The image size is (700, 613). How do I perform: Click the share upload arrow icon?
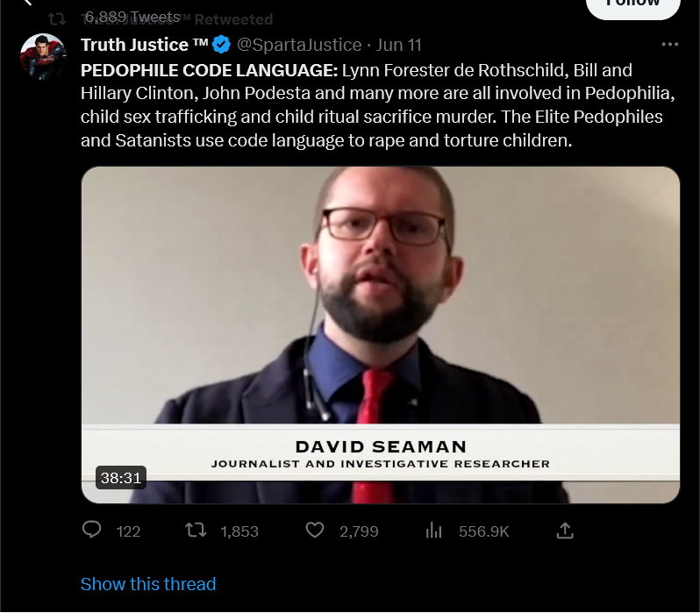pos(565,531)
